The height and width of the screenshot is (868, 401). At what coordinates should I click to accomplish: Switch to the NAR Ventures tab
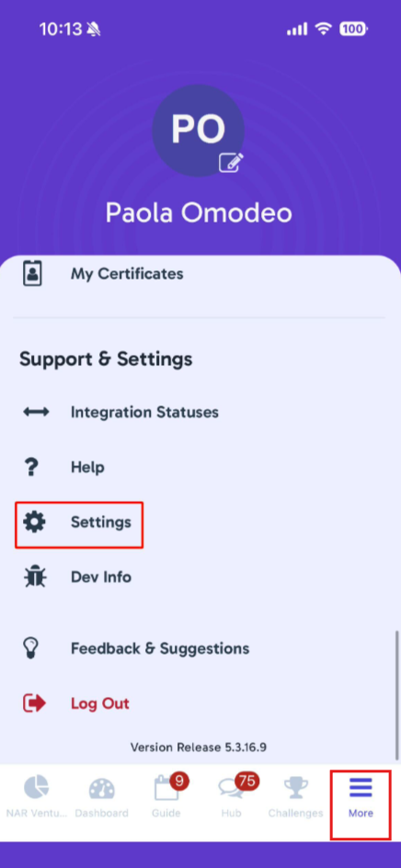(36, 796)
